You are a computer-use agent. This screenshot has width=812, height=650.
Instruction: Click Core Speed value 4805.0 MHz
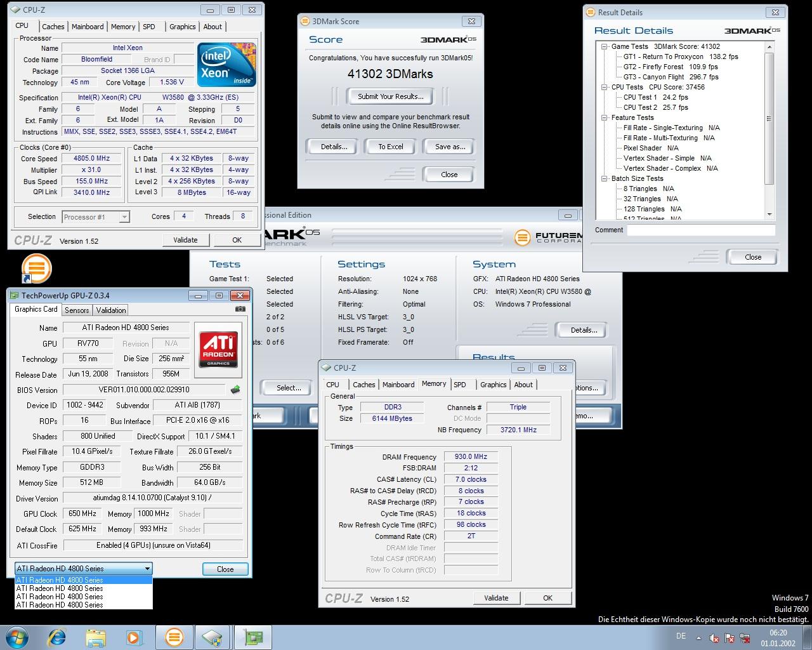point(92,159)
